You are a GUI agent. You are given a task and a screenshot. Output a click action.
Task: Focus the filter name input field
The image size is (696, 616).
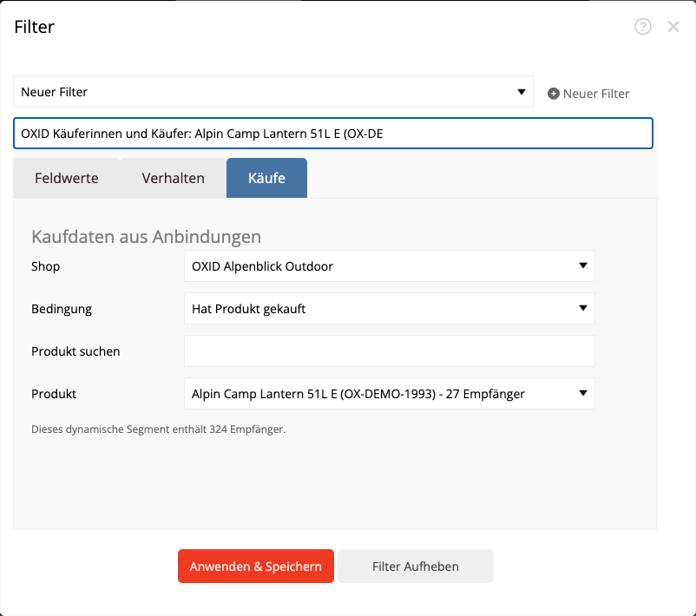(333, 133)
